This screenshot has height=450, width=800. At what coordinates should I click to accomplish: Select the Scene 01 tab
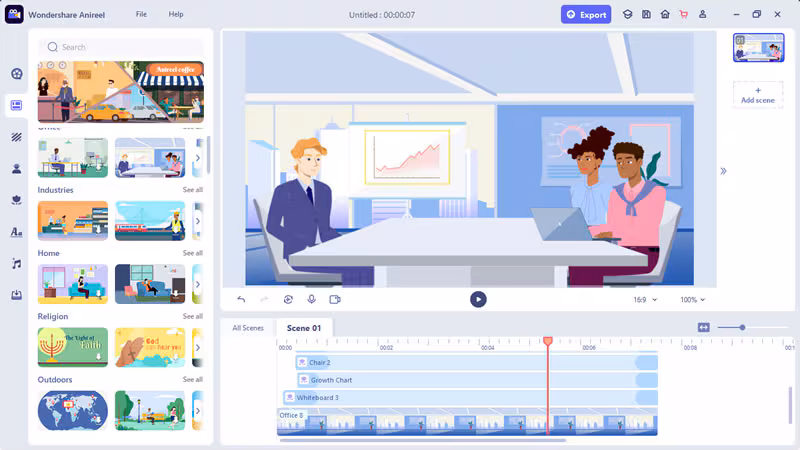pyautogui.click(x=304, y=328)
